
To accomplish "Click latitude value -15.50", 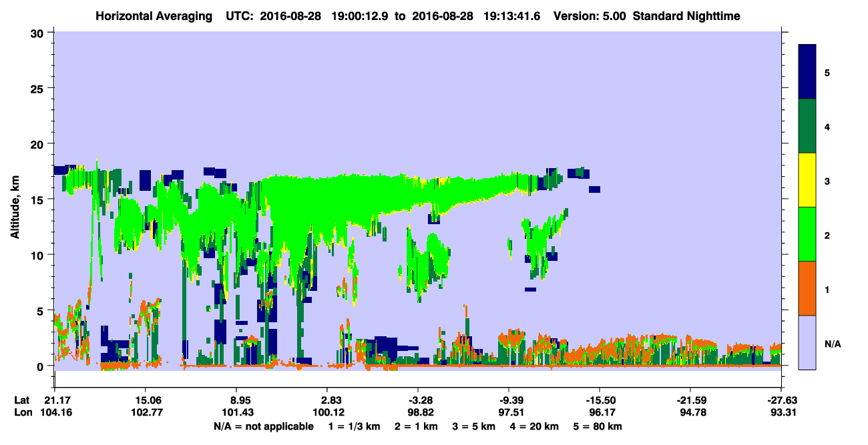I will [600, 400].
